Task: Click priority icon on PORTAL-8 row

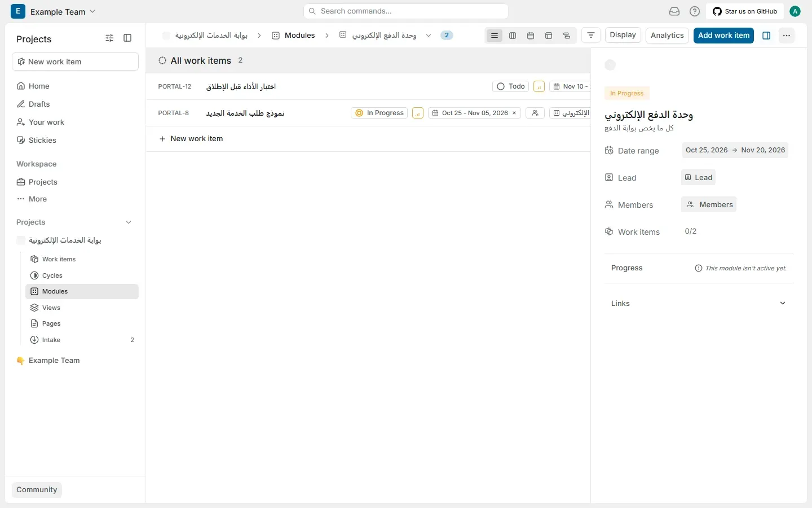Action: coord(418,113)
